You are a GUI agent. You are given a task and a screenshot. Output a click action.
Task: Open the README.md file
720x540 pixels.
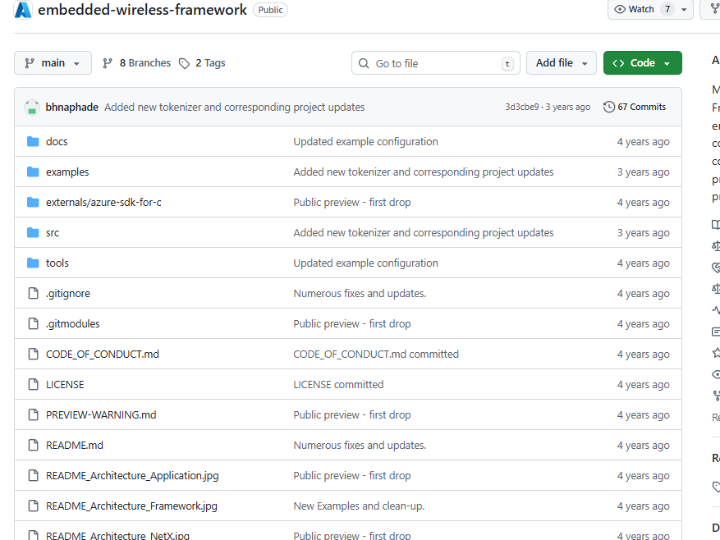[x=74, y=445]
